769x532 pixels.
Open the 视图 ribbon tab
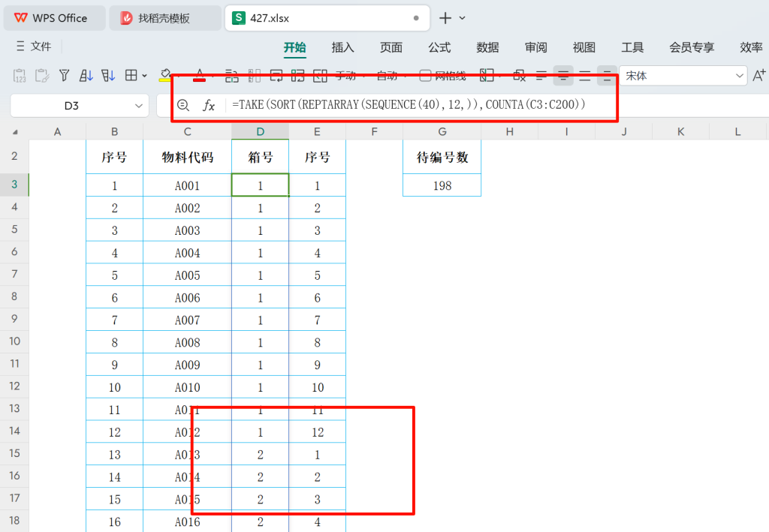pyautogui.click(x=584, y=47)
